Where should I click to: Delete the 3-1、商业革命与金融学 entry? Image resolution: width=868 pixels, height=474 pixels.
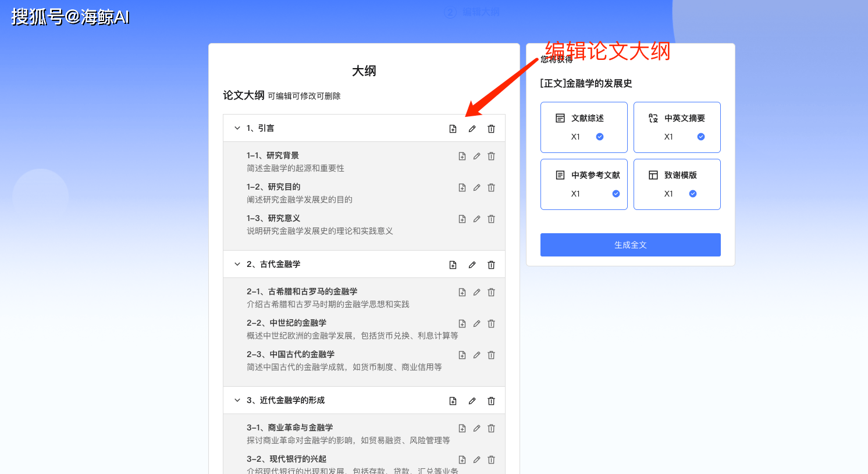[x=491, y=428]
